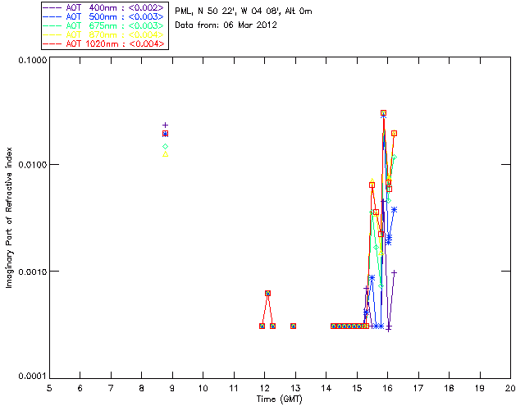Click the last green diamond marker past time 16

(394, 157)
